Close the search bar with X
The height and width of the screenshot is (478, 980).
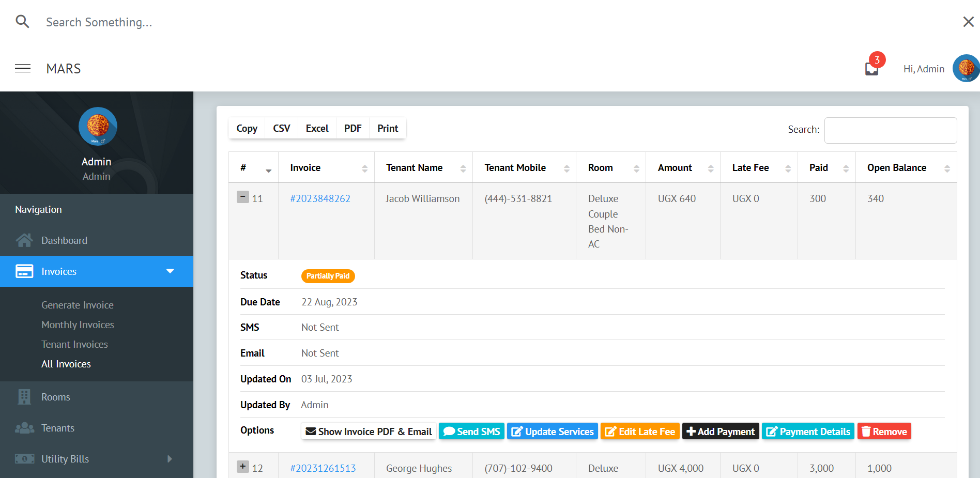point(968,22)
